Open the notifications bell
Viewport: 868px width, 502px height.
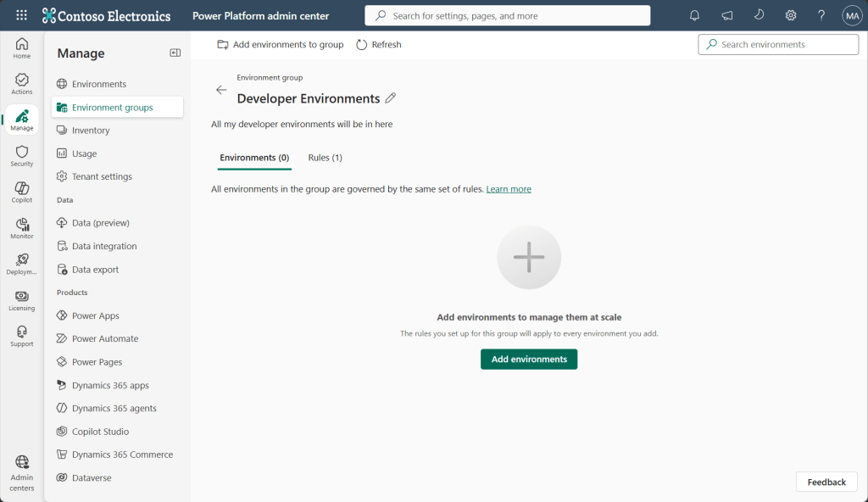coord(694,15)
